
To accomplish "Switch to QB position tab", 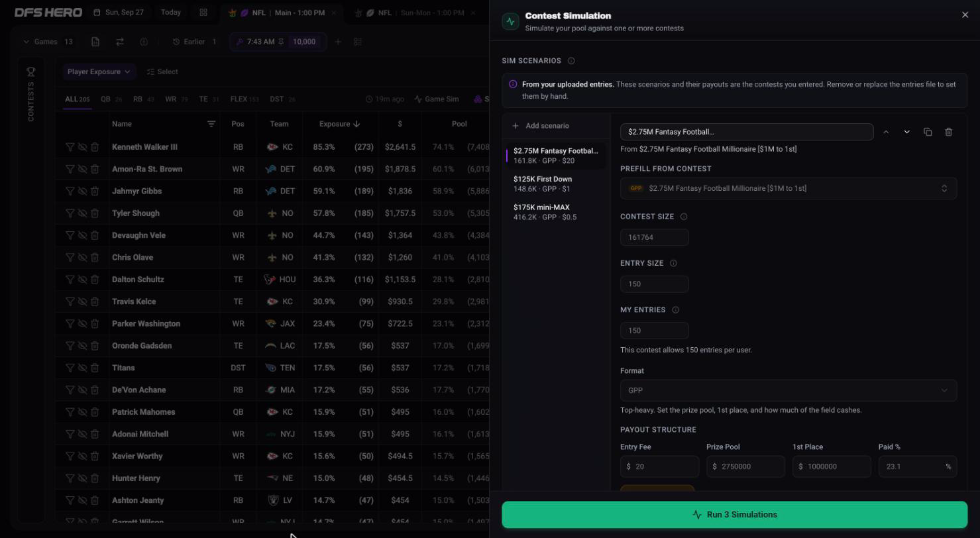I will click(x=111, y=99).
